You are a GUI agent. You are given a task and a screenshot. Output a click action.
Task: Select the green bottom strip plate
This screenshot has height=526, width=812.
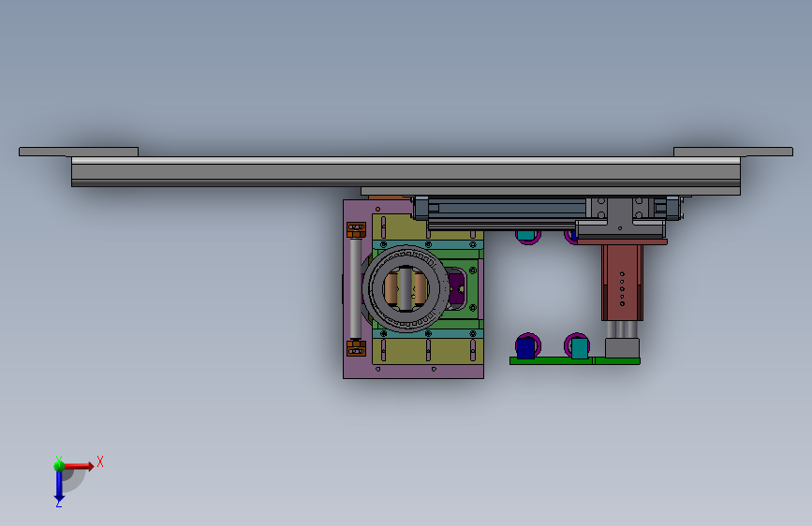(575, 361)
